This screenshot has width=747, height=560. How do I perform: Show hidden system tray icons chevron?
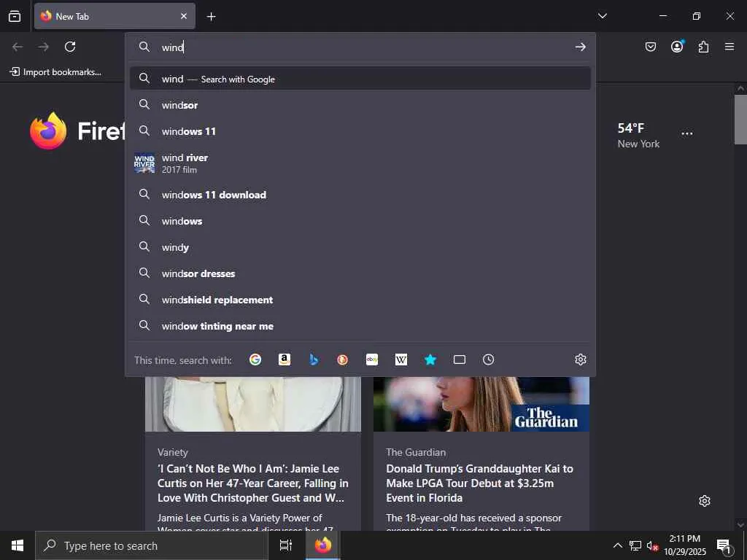coord(617,545)
